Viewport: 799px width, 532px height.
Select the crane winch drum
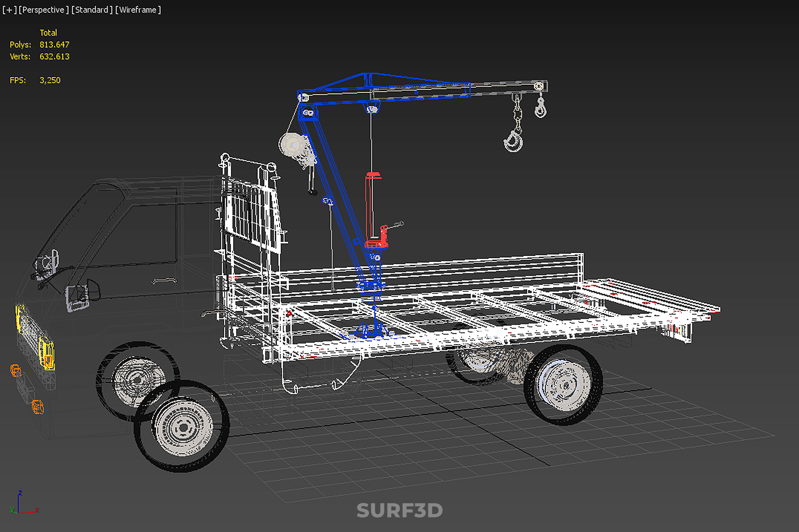tap(293, 145)
